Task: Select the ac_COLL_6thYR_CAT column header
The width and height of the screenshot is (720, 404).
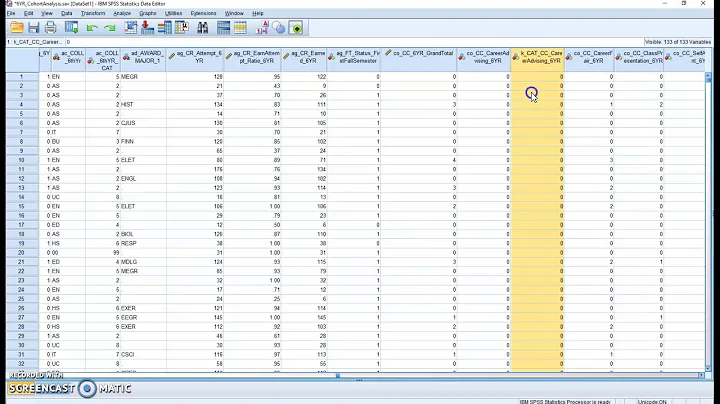Action: pyautogui.click(x=103, y=60)
